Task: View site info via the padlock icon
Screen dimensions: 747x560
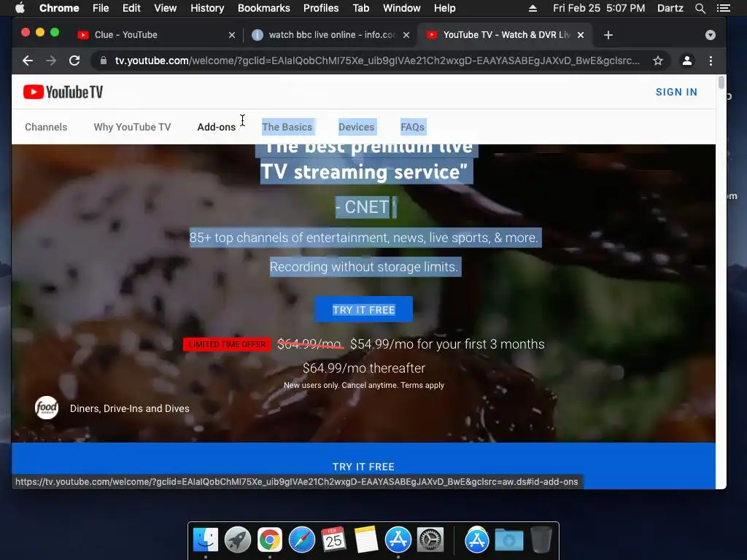Action: [104, 61]
